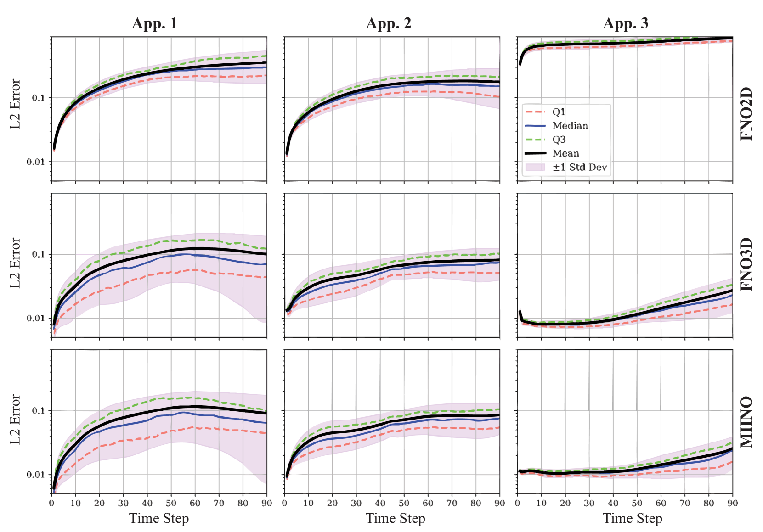Select the ±1 Std Dev purple legend patch

(535, 167)
